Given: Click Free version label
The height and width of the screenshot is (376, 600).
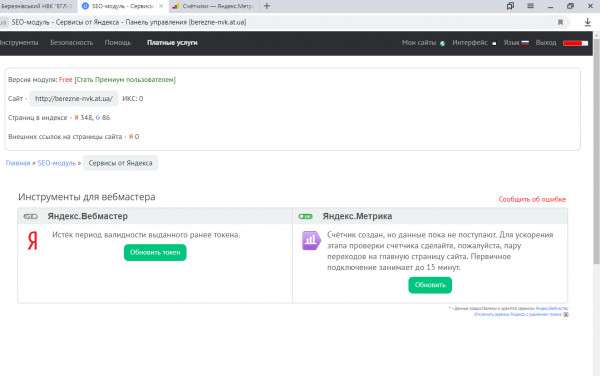Looking at the screenshot, I should [x=65, y=80].
